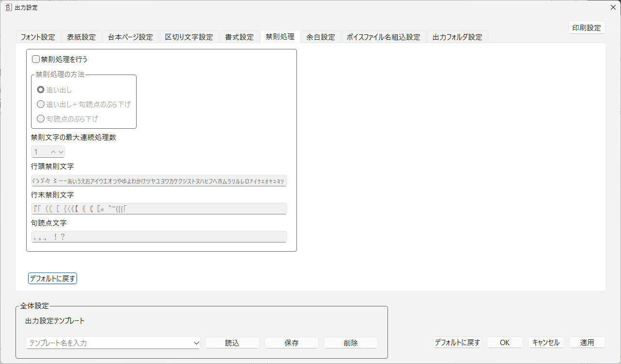Save the template using 保存

291,343
